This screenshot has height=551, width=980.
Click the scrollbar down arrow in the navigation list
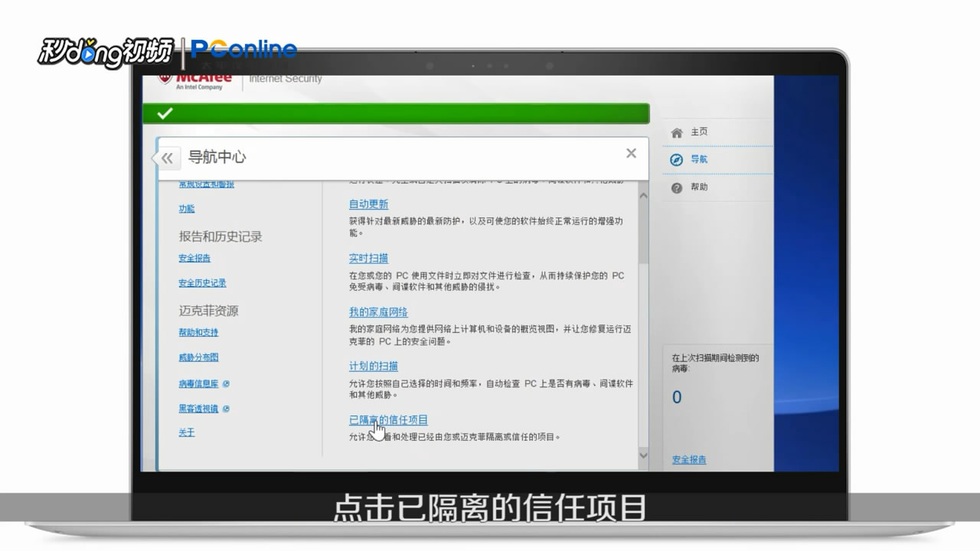643,454
